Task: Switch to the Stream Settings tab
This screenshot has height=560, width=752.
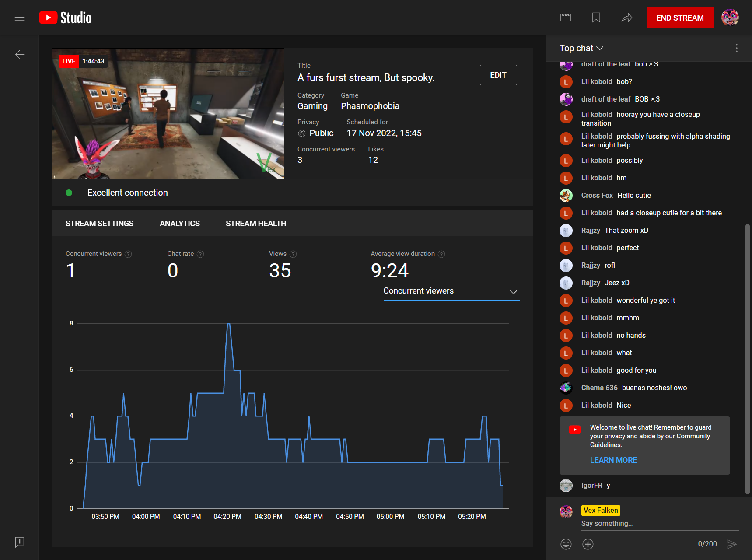Action: pyautogui.click(x=99, y=224)
